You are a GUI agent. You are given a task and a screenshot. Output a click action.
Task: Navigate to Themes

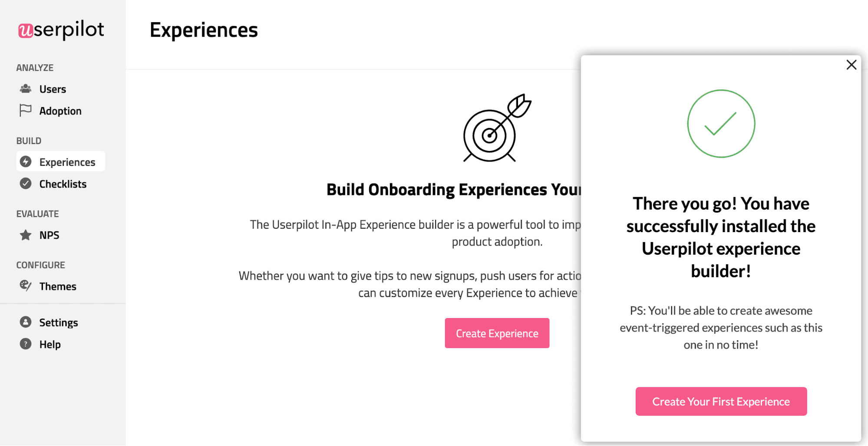(x=58, y=286)
